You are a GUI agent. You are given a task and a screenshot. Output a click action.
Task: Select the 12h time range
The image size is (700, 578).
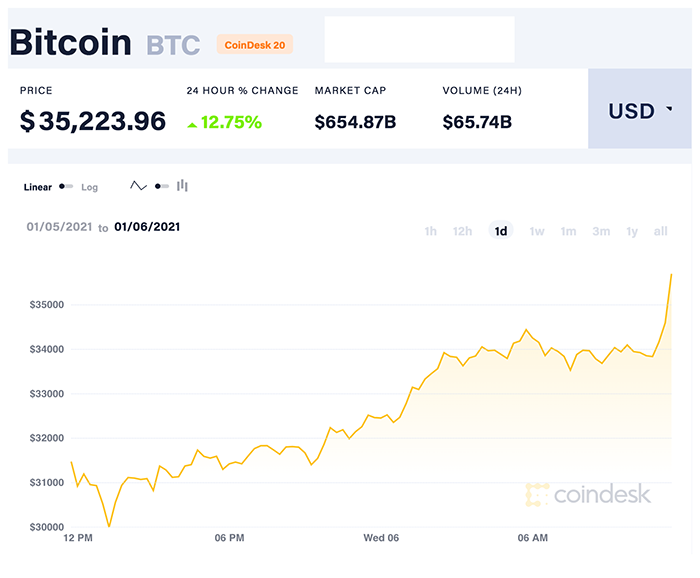462,231
